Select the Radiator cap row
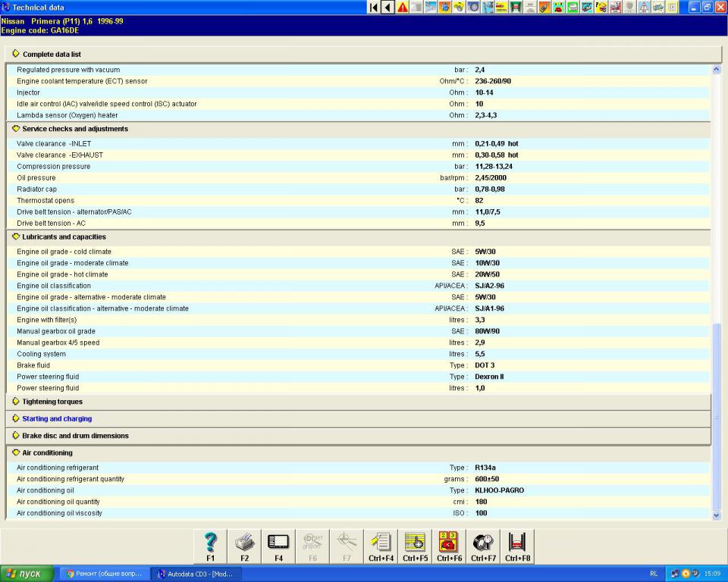This screenshot has width=728, height=582. 359,189
